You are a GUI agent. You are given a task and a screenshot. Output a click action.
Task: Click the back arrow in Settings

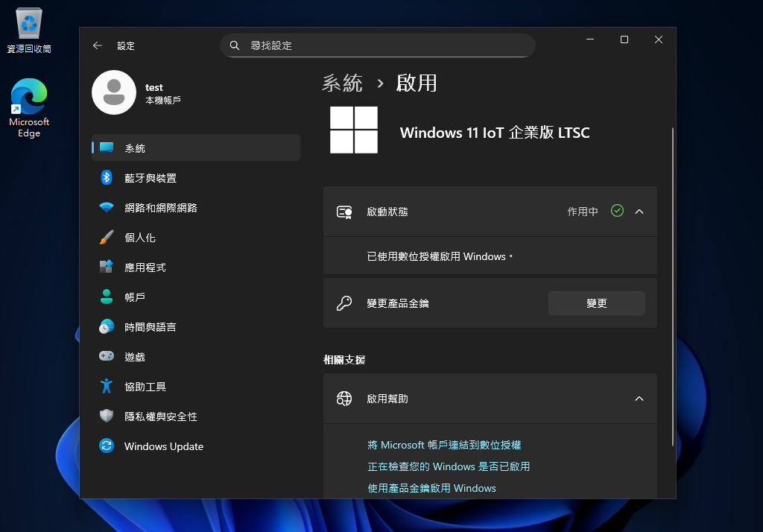(x=98, y=45)
